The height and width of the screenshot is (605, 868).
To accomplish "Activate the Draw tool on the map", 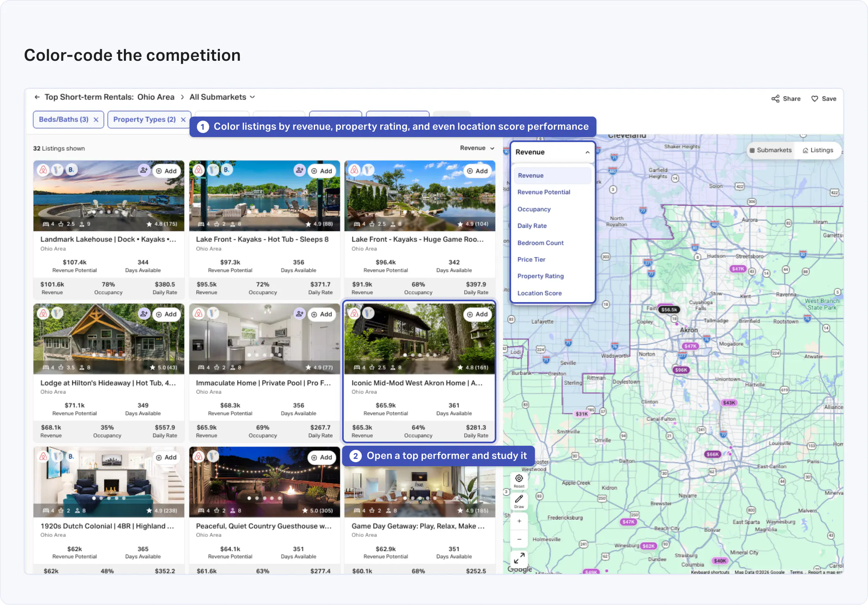I will pyautogui.click(x=519, y=501).
